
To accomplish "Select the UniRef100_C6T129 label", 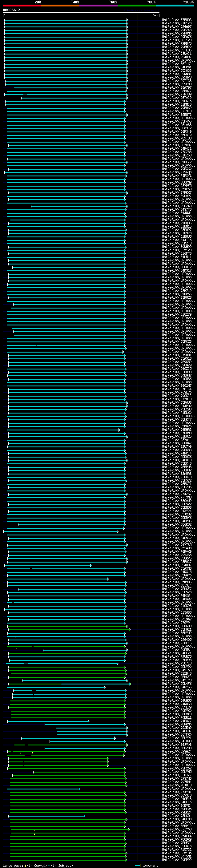I will coord(176,40).
